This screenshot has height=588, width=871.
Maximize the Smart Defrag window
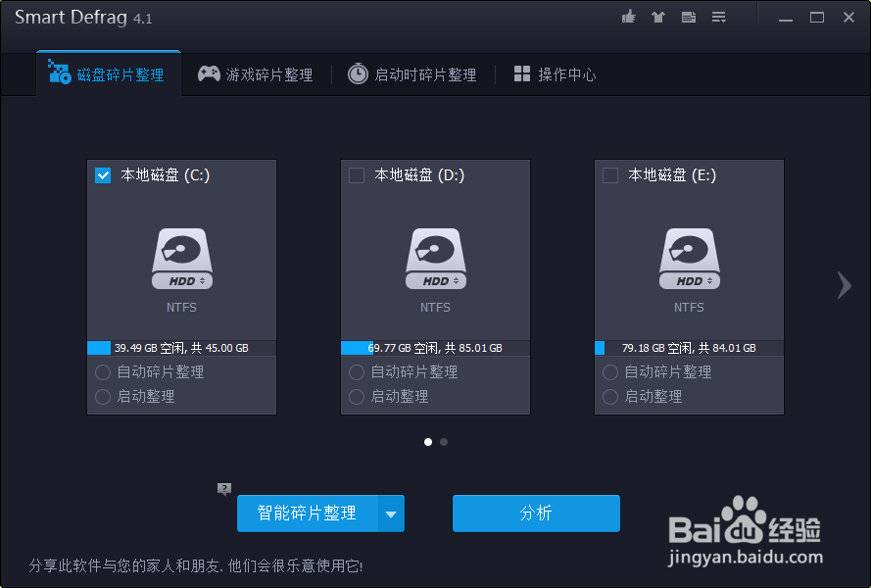(x=817, y=18)
